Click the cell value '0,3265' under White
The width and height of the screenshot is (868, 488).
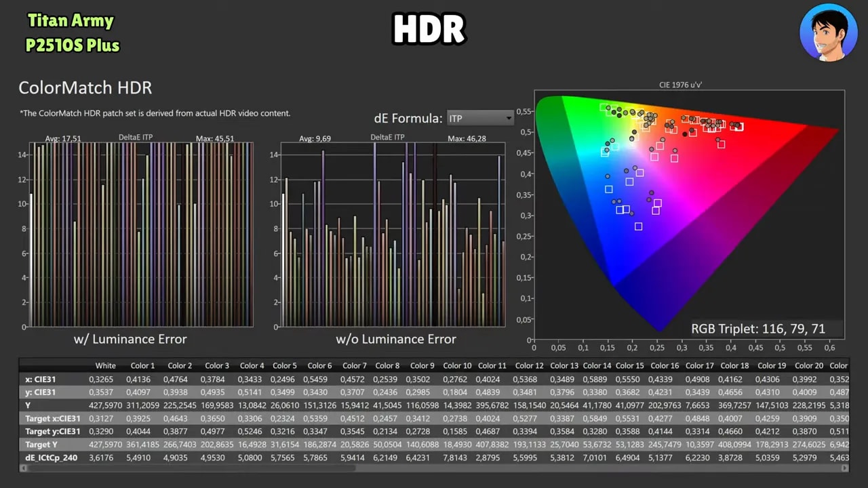click(x=102, y=379)
